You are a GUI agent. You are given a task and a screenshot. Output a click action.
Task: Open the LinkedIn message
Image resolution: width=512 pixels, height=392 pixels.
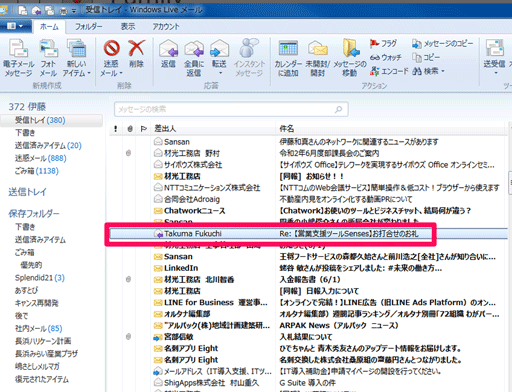(x=307, y=268)
